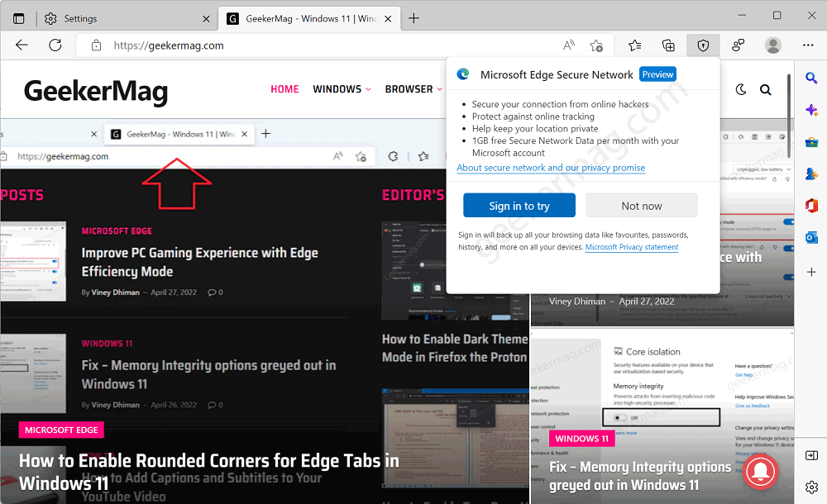The height and width of the screenshot is (504, 827).
Task: Add this page to favorites star icon
Action: (x=596, y=46)
